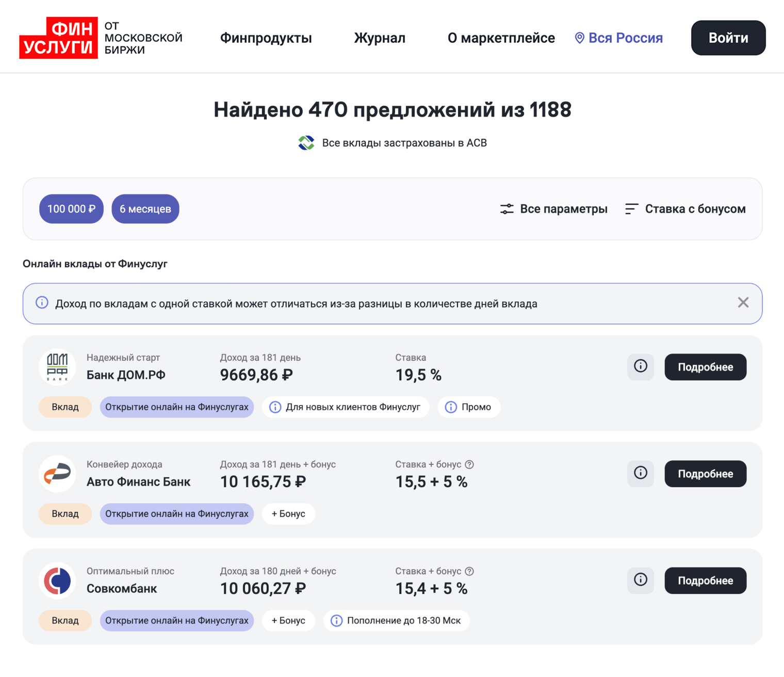Click the Банк ДОМ.РФ logo
784x677 pixels.
[x=57, y=367]
